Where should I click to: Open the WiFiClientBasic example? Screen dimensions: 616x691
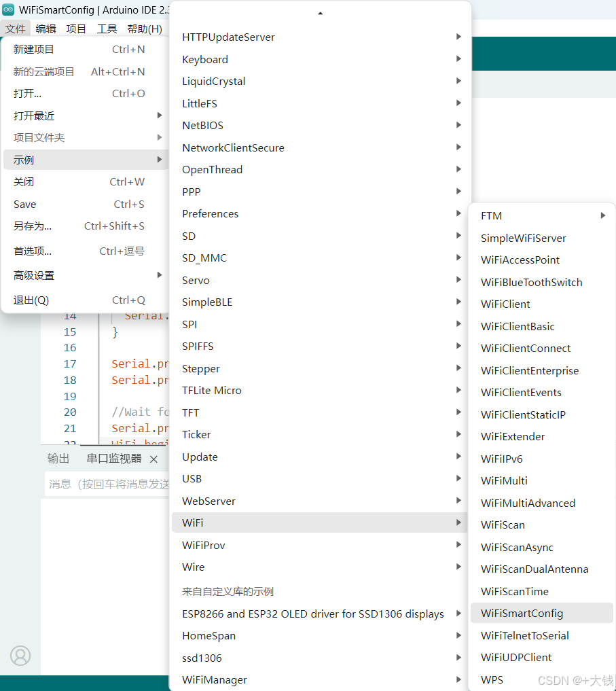pos(542,326)
